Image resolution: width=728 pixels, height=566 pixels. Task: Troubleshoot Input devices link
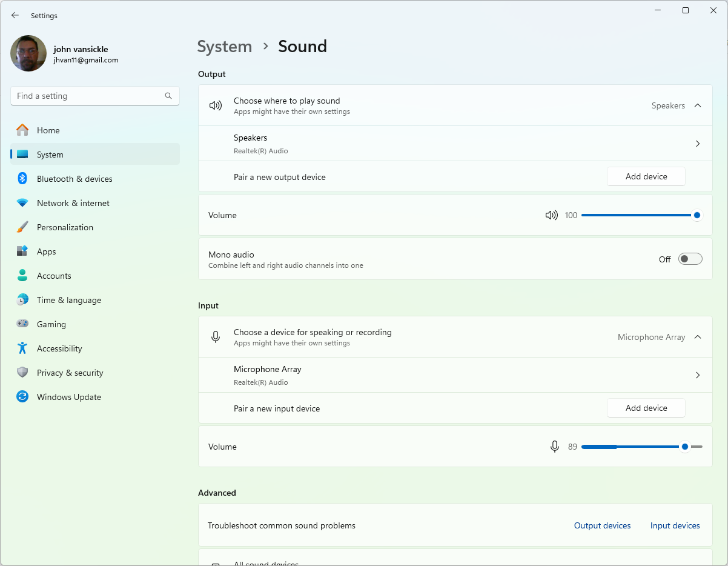coord(675,525)
